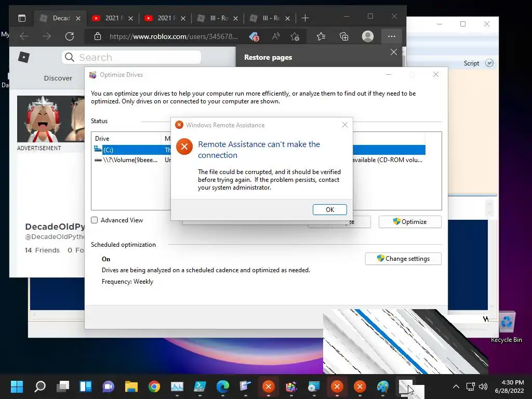Open the clock showing 4:30 PM
Screen dimensions: 532x399
(x=509, y=387)
